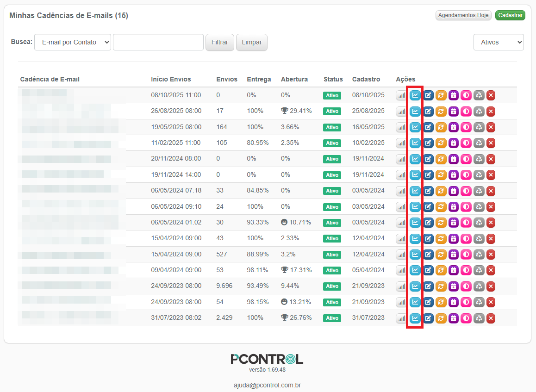Image resolution: width=536 pixels, height=392 pixels.
Task: Click the search text input field
Action: click(158, 42)
